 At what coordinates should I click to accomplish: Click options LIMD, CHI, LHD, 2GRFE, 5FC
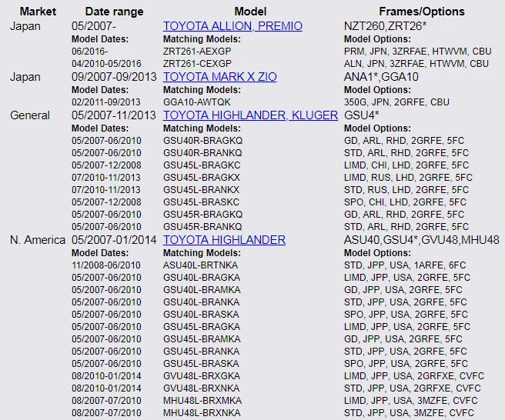coord(406,165)
